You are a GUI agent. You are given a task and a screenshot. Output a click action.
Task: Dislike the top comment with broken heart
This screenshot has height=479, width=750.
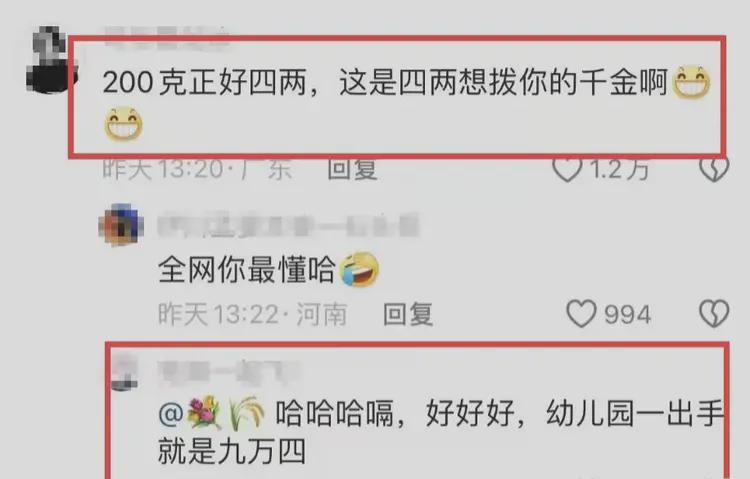714,168
